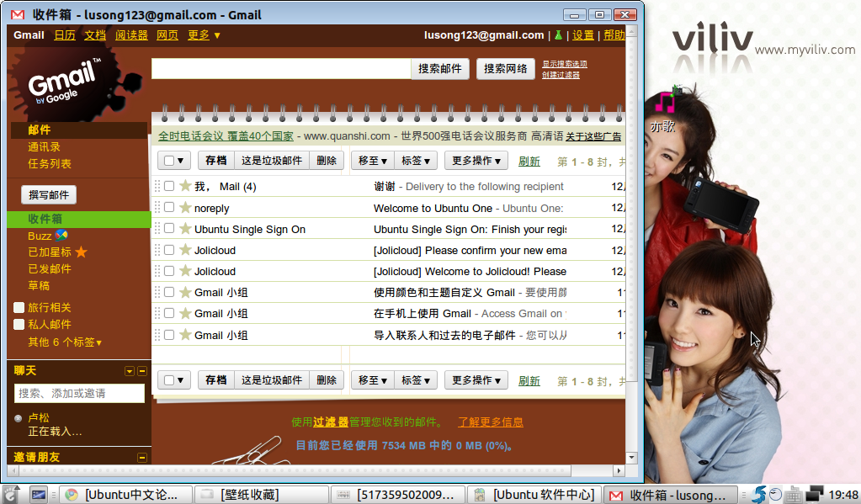Star the Jolicloud Welcome message
The height and width of the screenshot is (504, 861).
(186, 271)
